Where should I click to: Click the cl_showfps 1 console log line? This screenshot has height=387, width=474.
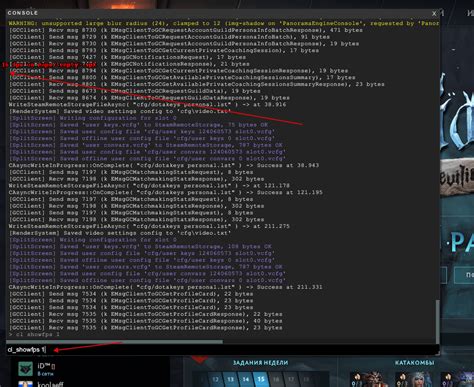point(34,334)
